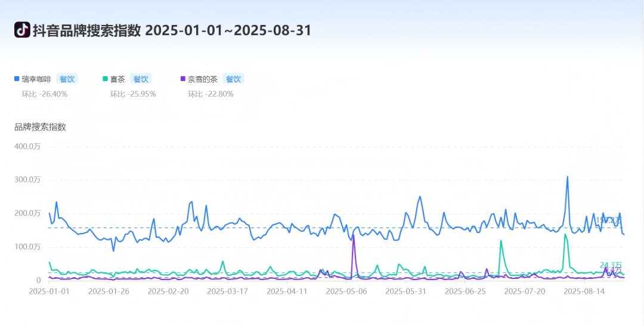This screenshot has height=326, width=644.
Task: Select the 喜茶 legend label
Action: (x=117, y=79)
